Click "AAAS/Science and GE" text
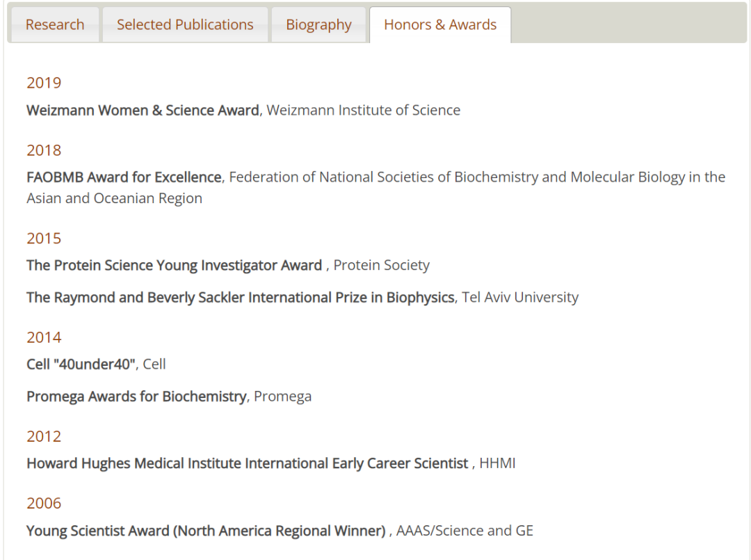The width and height of the screenshot is (751, 560). pos(465,531)
